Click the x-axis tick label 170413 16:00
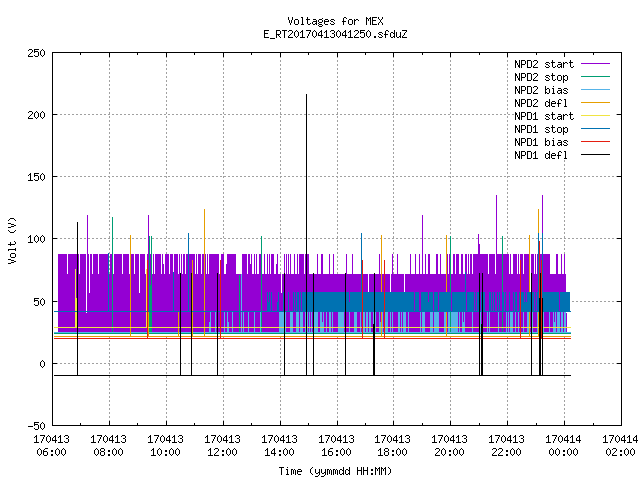 [336, 446]
